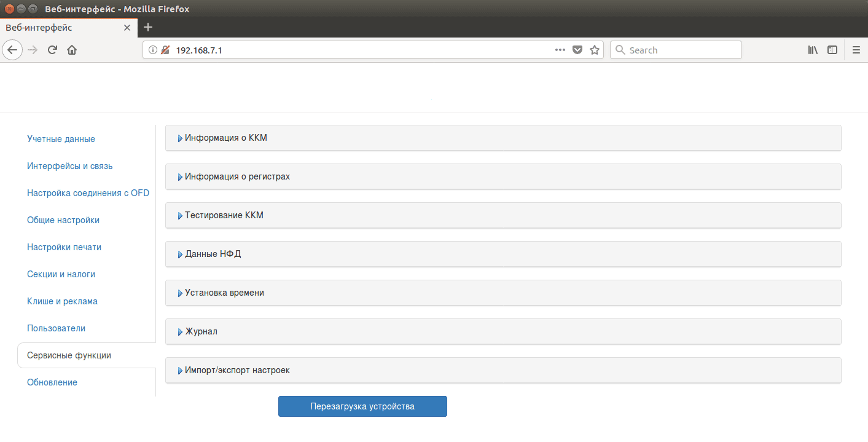Image resolution: width=868 pixels, height=442 pixels.
Task: Click the forward navigation arrow
Action: pyautogui.click(x=33, y=50)
